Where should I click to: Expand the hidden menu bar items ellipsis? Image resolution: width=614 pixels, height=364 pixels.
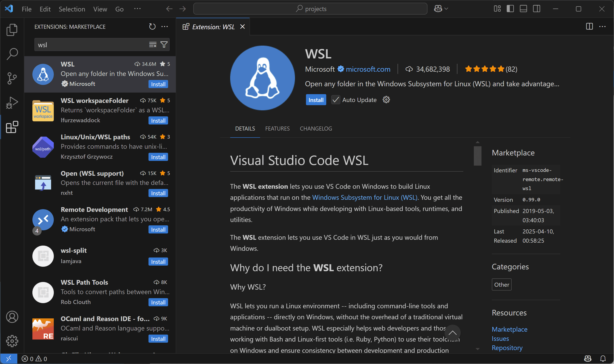[x=137, y=9]
